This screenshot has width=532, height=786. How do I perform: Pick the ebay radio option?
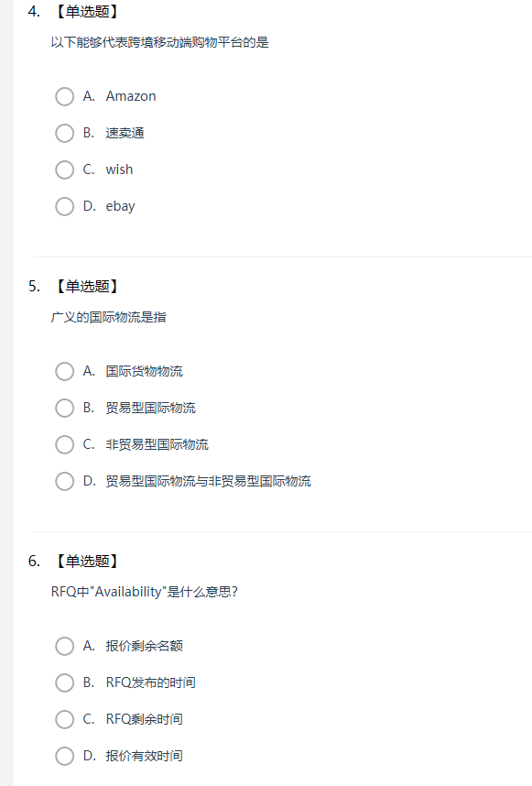[x=65, y=206]
